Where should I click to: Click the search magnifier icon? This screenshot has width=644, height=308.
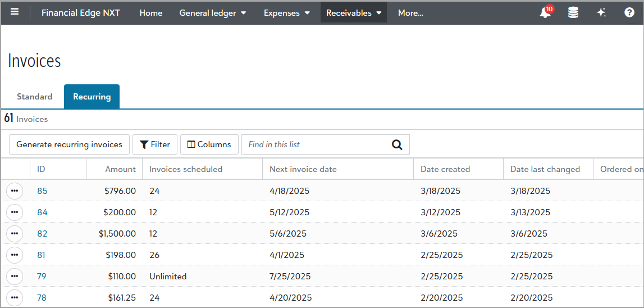[x=397, y=144]
